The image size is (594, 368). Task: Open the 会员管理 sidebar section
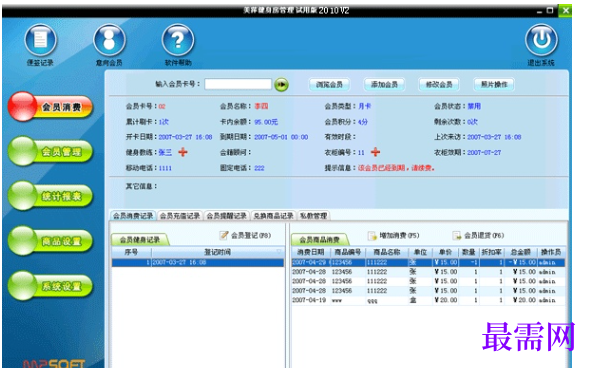click(x=50, y=151)
